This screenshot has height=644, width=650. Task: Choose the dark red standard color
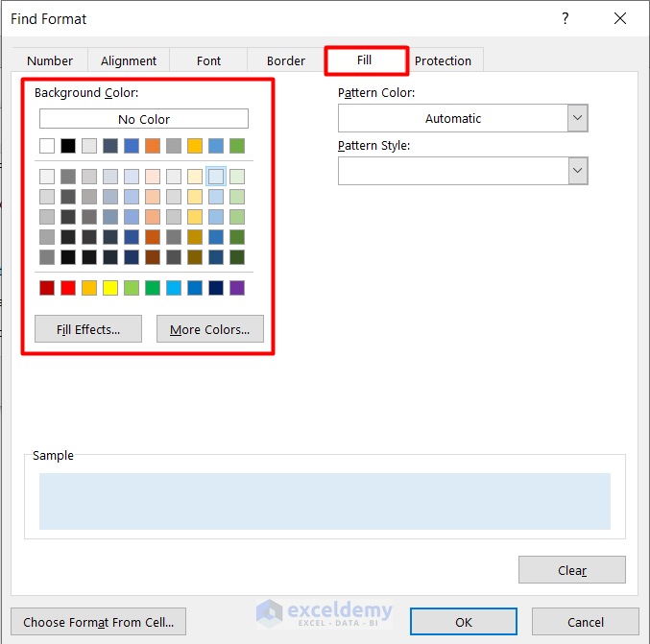click(47, 288)
